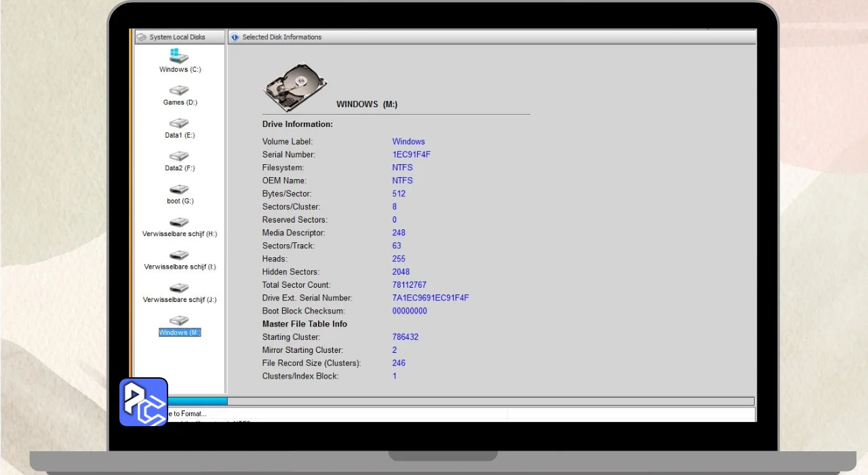Pick Verwisselbare schijf (H:) removable drive icon
The width and height of the screenshot is (868, 475).
pyautogui.click(x=179, y=222)
